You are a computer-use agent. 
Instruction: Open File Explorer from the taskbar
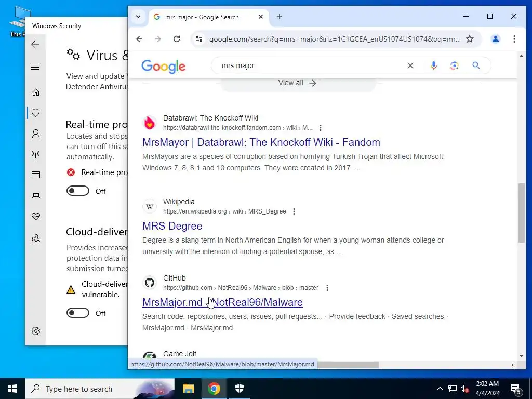click(x=188, y=389)
